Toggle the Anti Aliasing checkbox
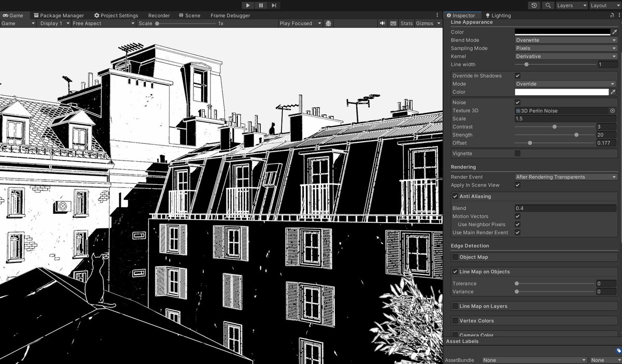The width and height of the screenshot is (622, 364). pyautogui.click(x=455, y=196)
